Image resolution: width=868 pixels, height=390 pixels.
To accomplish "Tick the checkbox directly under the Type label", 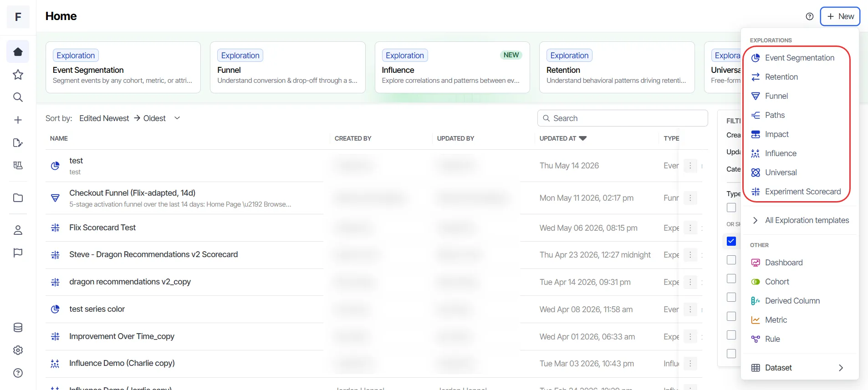I will coord(731,208).
